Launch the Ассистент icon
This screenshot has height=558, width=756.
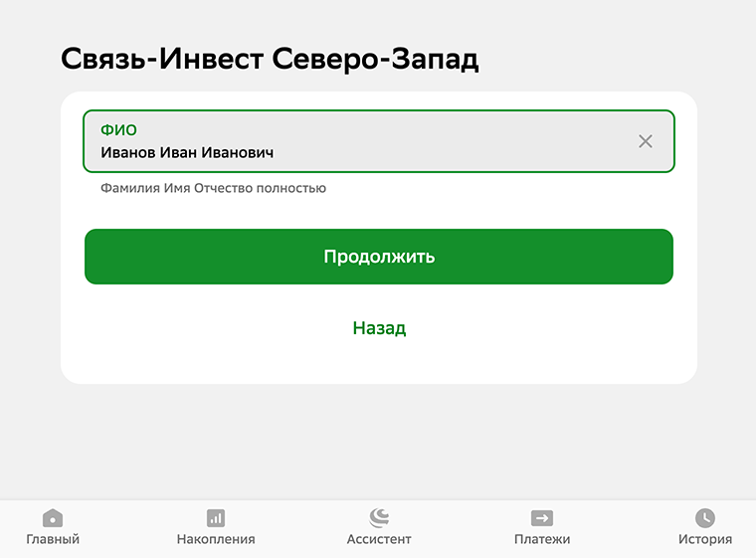379,517
